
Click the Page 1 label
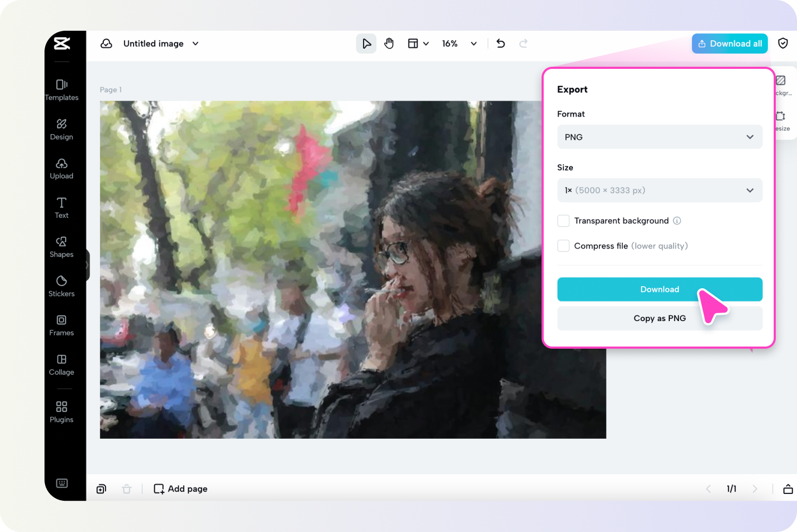click(111, 90)
